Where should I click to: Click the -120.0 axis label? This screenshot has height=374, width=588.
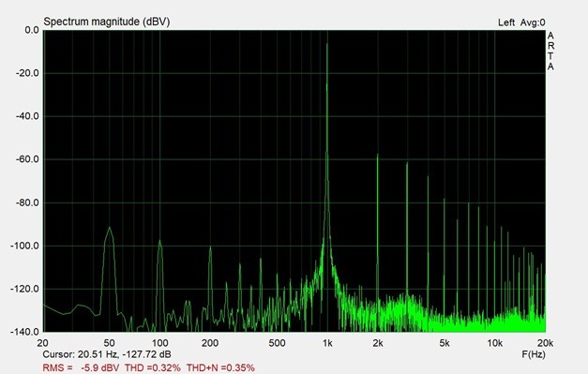tap(24, 289)
